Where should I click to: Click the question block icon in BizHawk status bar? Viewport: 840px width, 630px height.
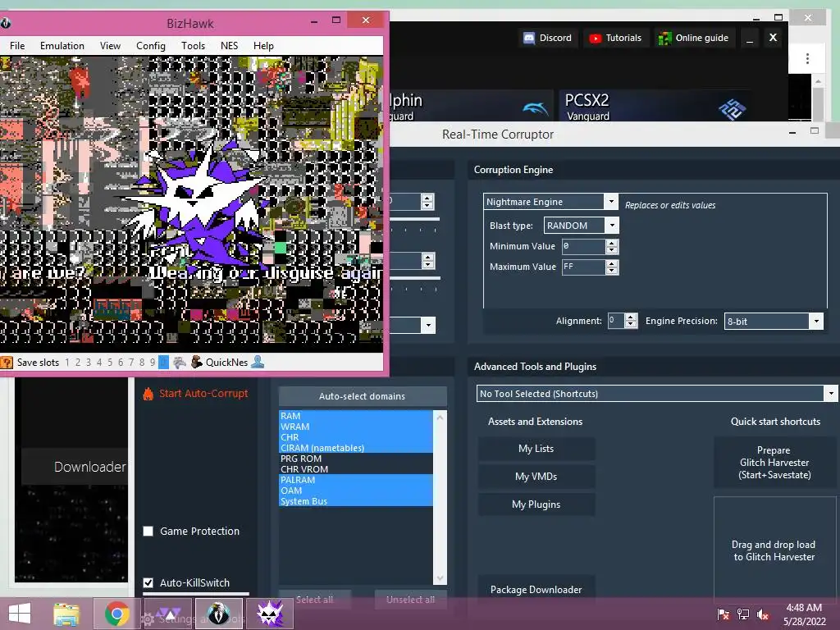point(7,363)
